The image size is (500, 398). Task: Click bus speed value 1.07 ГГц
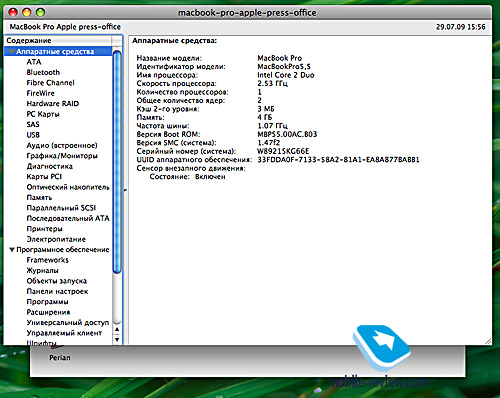[272, 126]
